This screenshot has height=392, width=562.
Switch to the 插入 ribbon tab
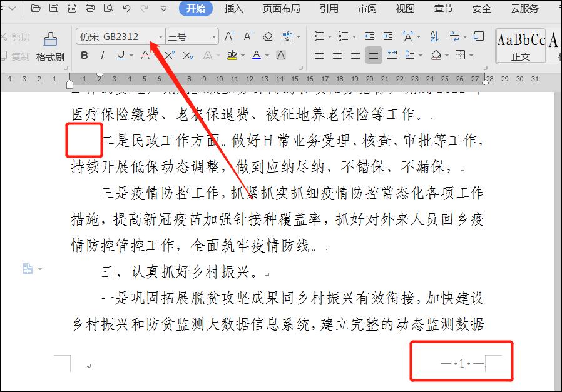(233, 8)
